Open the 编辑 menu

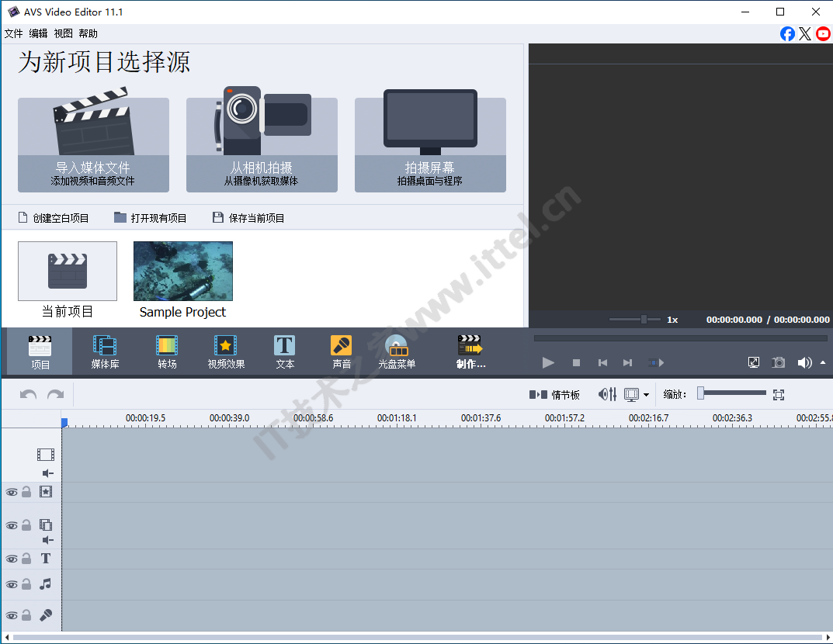coord(38,33)
